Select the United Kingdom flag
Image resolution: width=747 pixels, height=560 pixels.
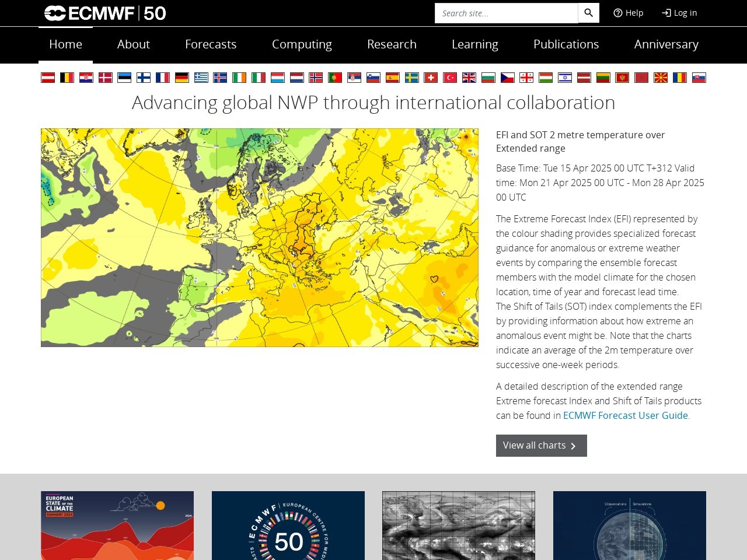469,78
